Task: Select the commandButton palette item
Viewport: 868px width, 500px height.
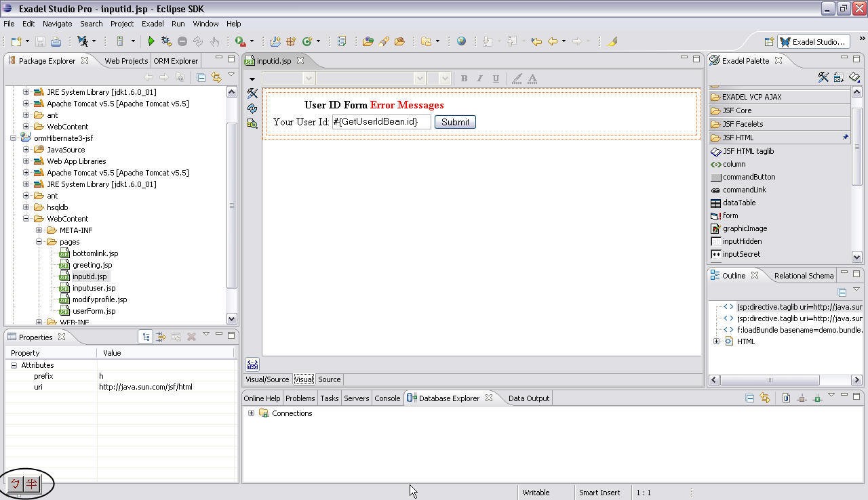Action: click(x=749, y=177)
